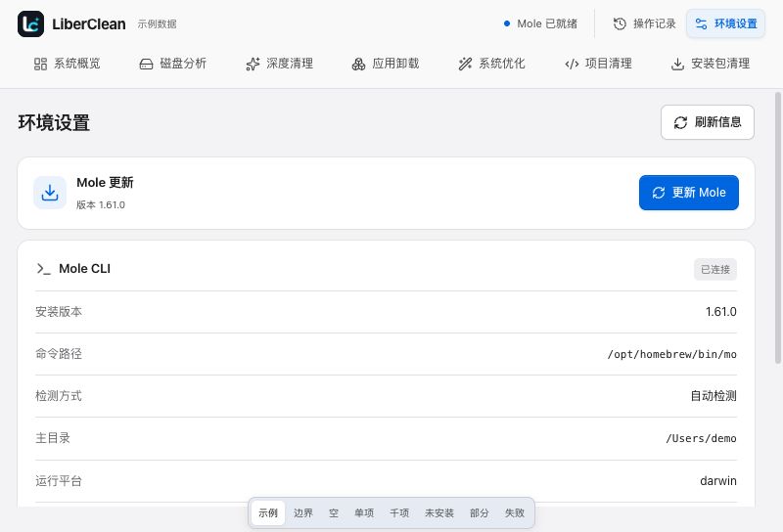Select the 千项 scenario option
Image resolution: width=783 pixels, height=532 pixels.
[399, 513]
